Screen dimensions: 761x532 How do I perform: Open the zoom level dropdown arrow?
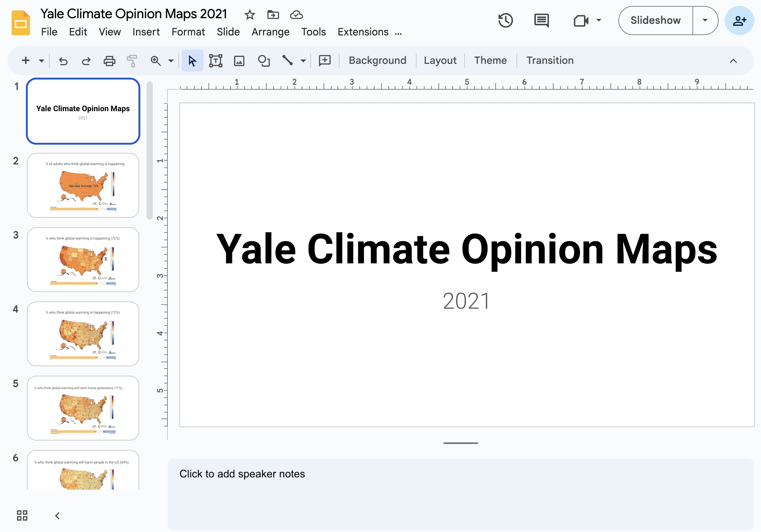pos(171,61)
